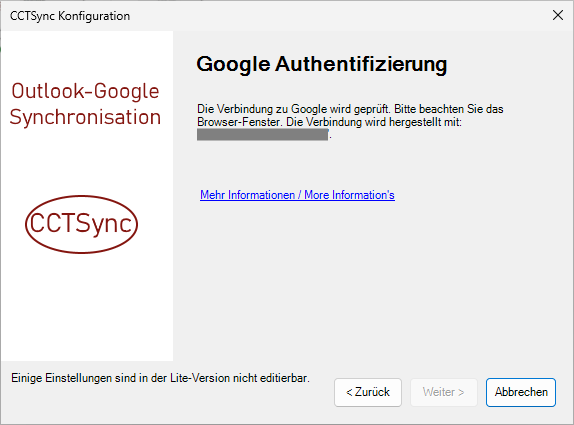Cancel setup via Abbrechen button
This screenshot has height=425, width=574.
(x=521, y=392)
